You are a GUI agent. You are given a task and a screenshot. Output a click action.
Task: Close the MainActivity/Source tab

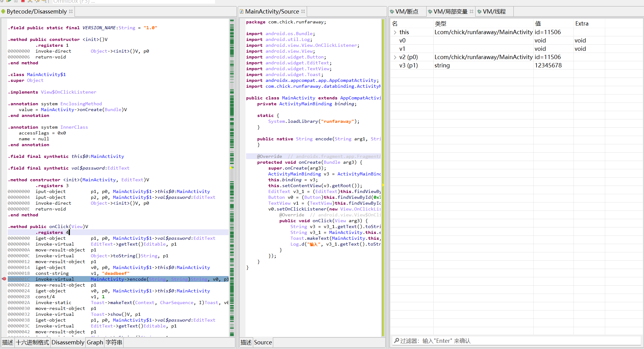pyautogui.click(x=303, y=11)
